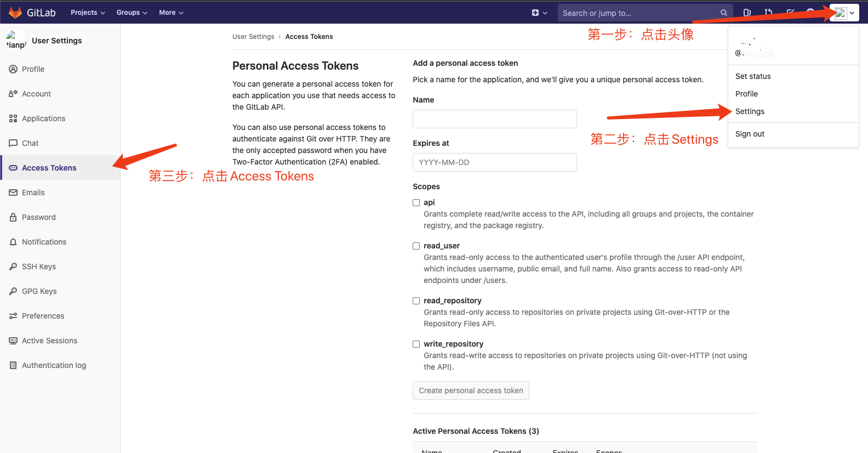Expand the Projects dropdown
The width and height of the screenshot is (868, 453).
[x=88, y=13]
